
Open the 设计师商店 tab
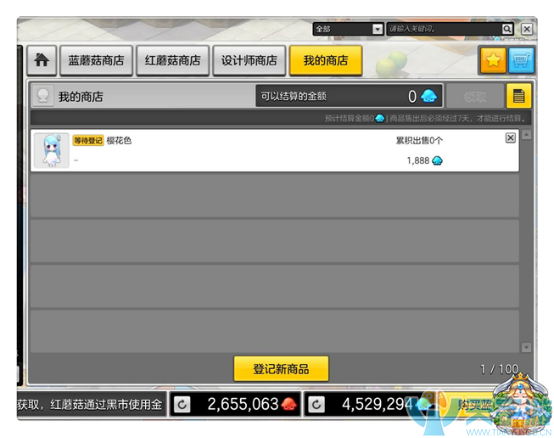click(x=249, y=60)
